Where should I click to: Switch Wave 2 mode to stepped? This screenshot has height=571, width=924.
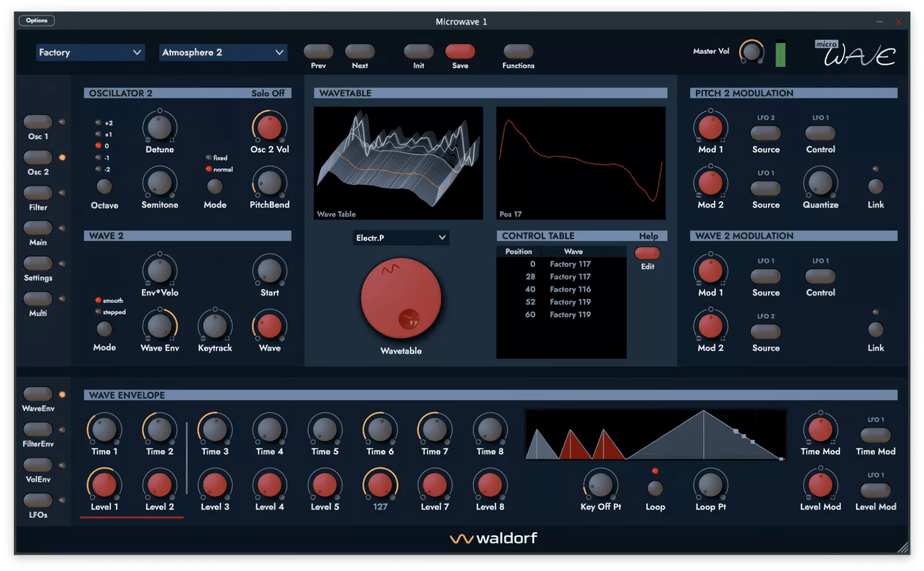pyautogui.click(x=99, y=312)
